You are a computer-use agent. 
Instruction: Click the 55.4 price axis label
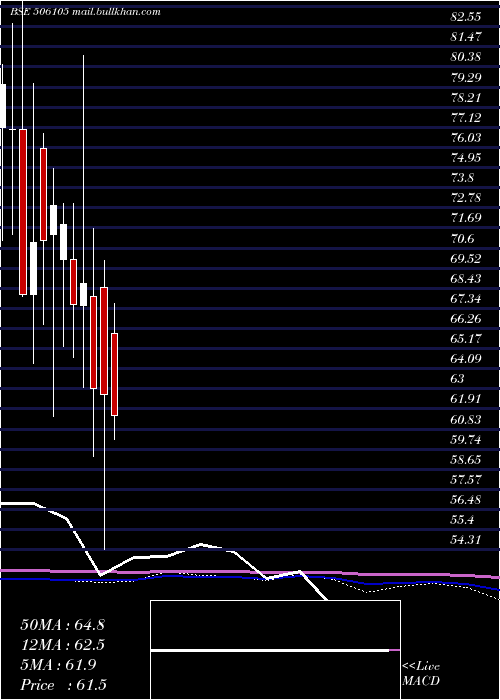(x=462, y=520)
